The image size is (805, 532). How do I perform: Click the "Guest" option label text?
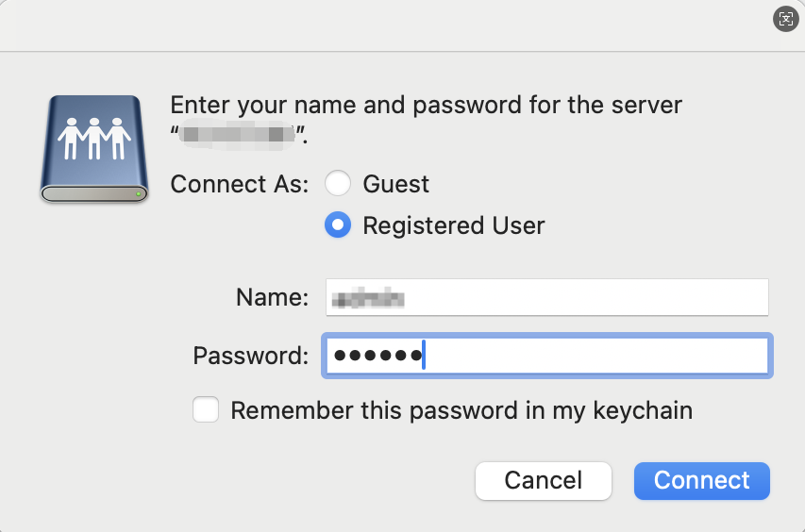pyautogui.click(x=395, y=183)
